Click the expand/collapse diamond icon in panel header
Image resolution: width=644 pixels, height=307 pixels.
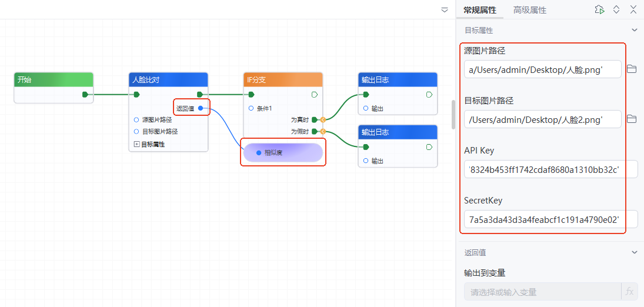click(616, 9)
